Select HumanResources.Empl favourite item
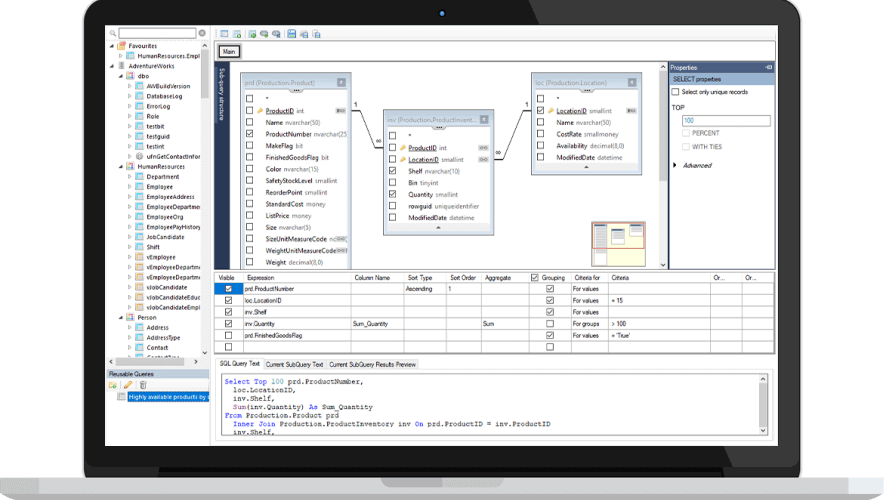 169,56
